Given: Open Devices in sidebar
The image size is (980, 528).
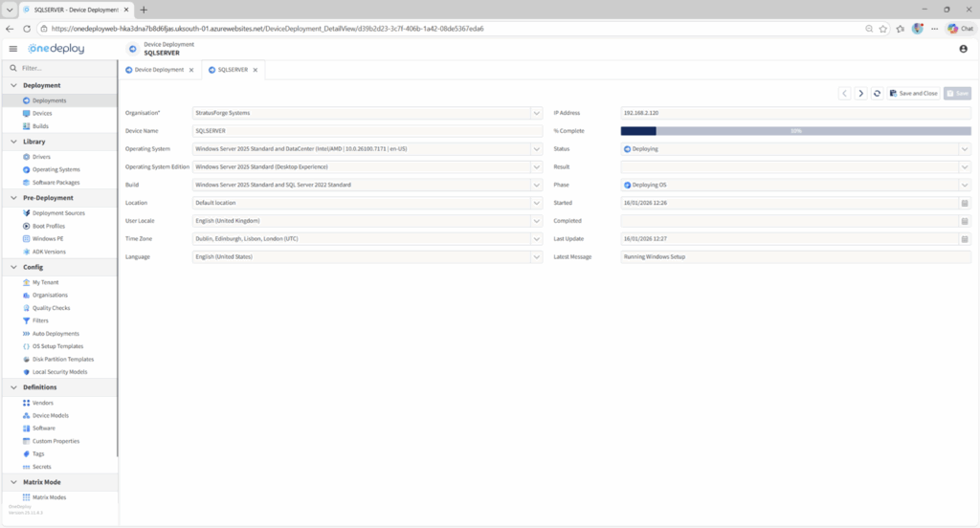Looking at the screenshot, I should (42, 114).
